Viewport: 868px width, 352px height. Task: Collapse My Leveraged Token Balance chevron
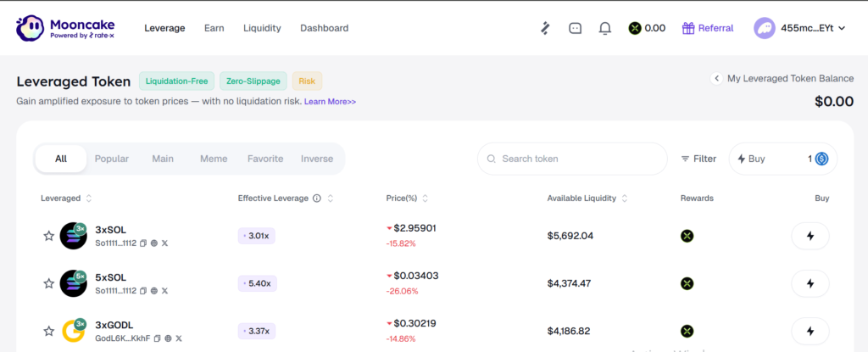tap(716, 79)
